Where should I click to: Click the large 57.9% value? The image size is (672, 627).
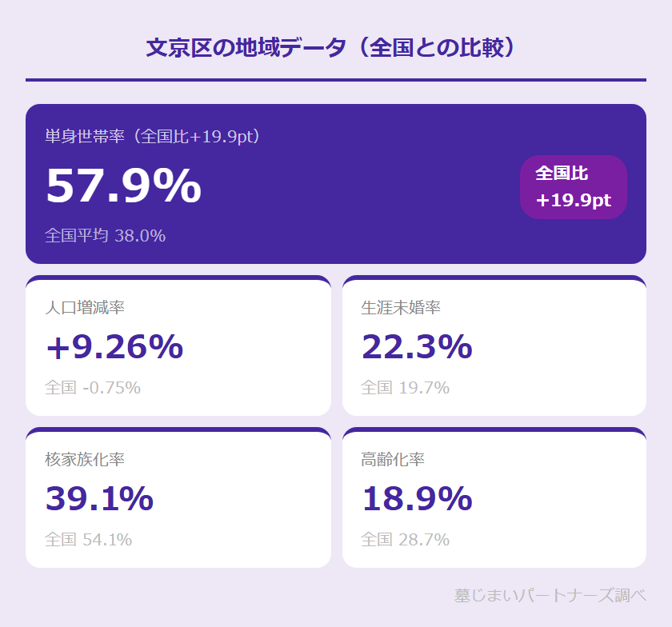click(123, 186)
